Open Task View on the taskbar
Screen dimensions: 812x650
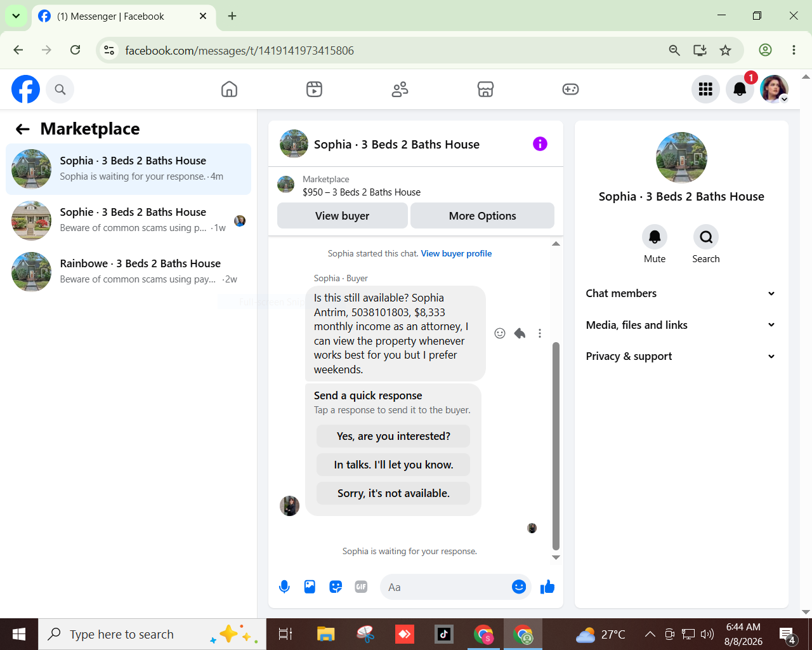click(285, 634)
